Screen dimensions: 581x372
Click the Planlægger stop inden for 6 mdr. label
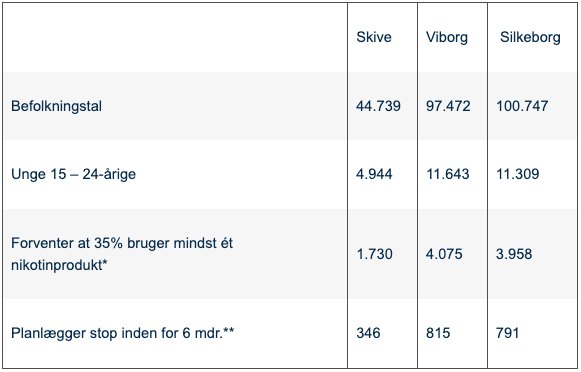[x=123, y=333]
